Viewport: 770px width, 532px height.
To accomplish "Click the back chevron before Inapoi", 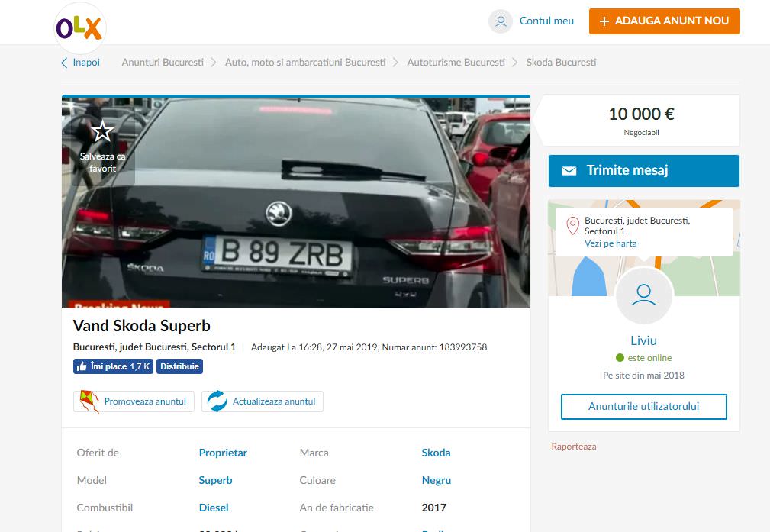I will [64, 63].
